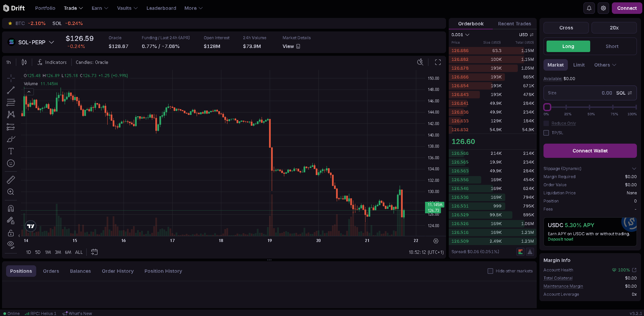
Task: Toggle chart fullscreen mode
Action: (438, 62)
